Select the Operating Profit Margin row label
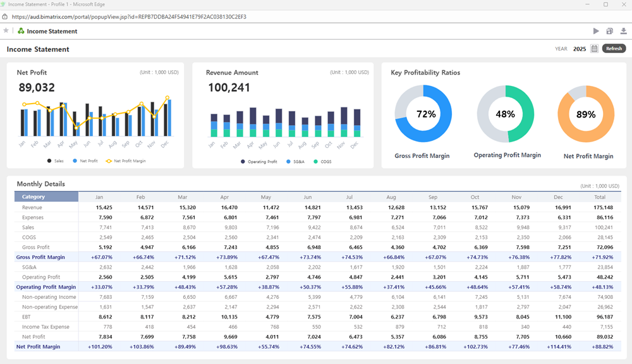 46,287
